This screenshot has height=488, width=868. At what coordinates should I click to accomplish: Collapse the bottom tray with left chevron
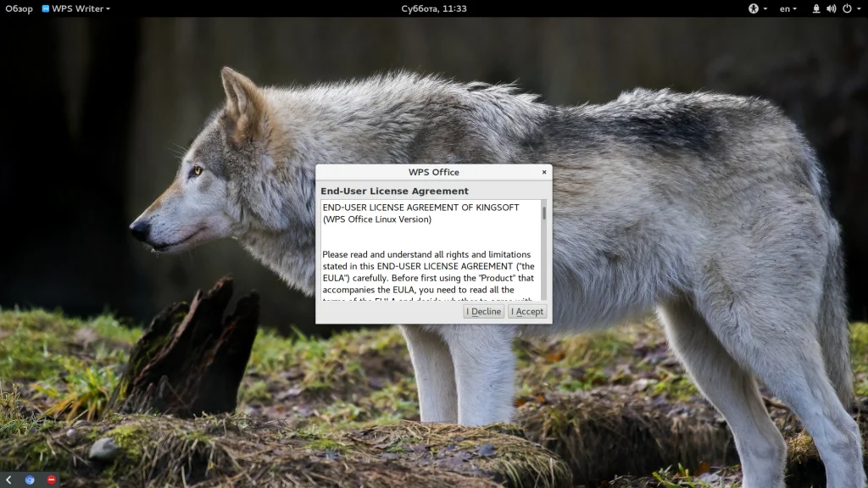(8, 480)
